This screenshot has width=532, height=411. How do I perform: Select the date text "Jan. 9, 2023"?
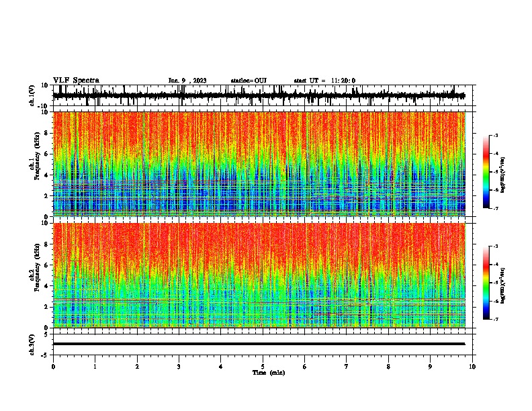(187, 81)
